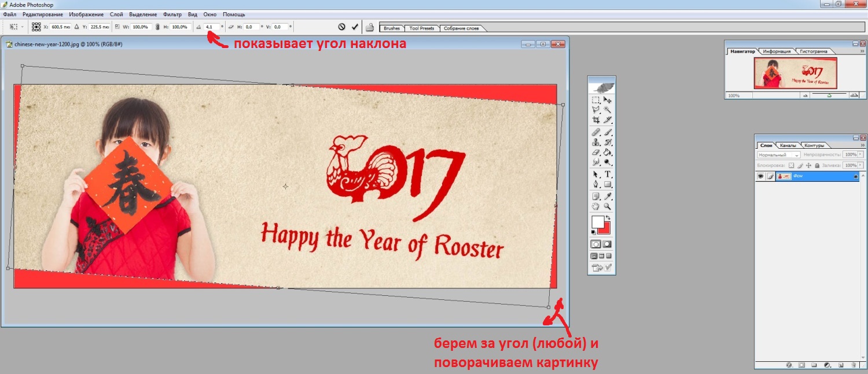Select the Type (T) tool

coord(608,174)
